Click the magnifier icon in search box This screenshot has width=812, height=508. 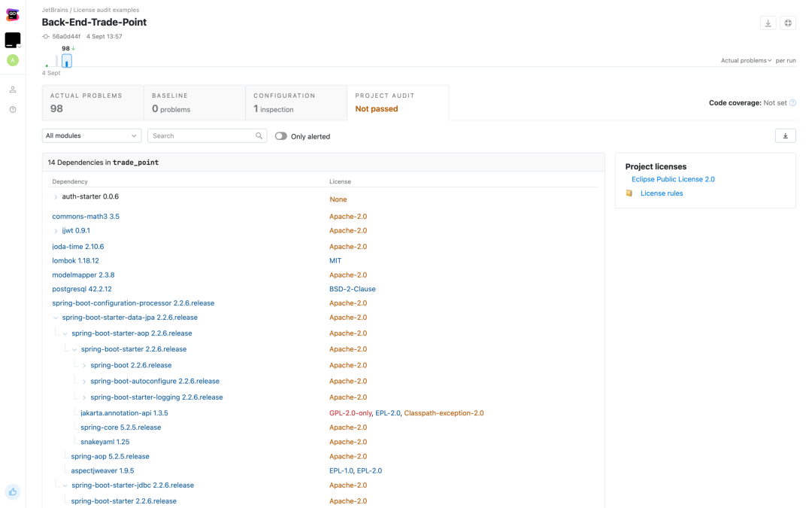pyautogui.click(x=259, y=135)
